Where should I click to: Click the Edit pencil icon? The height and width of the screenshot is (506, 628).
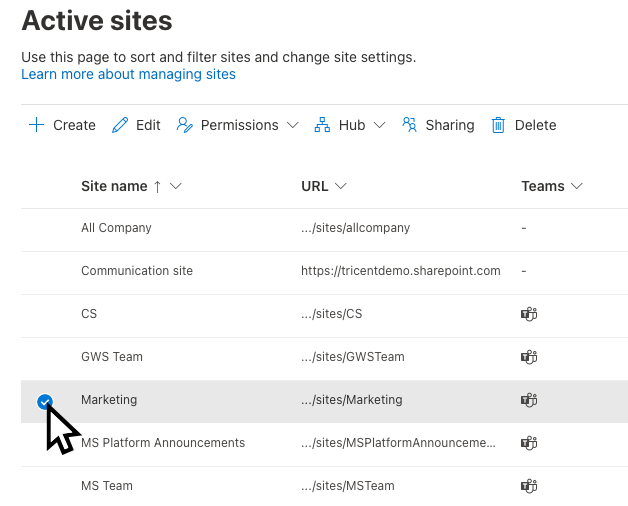point(121,125)
